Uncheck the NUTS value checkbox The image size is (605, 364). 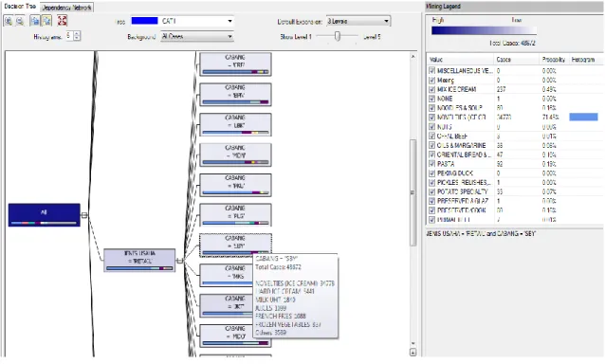tap(431, 126)
